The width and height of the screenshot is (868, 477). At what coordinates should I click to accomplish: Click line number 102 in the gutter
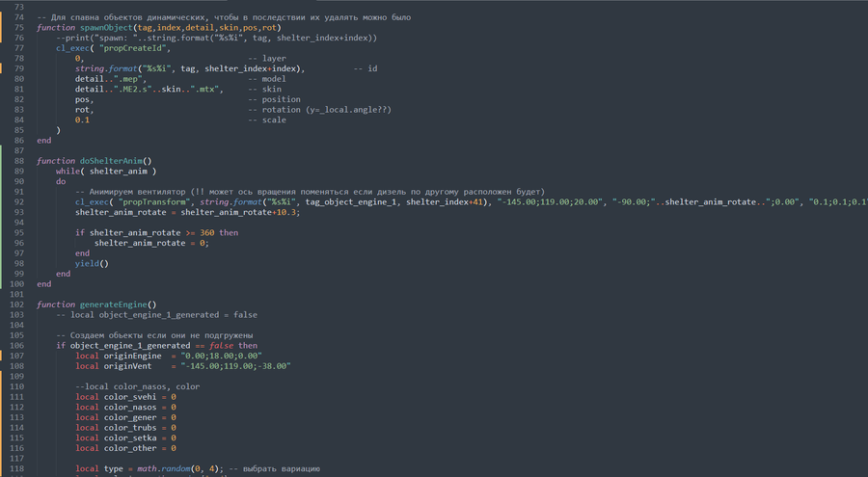(16, 305)
